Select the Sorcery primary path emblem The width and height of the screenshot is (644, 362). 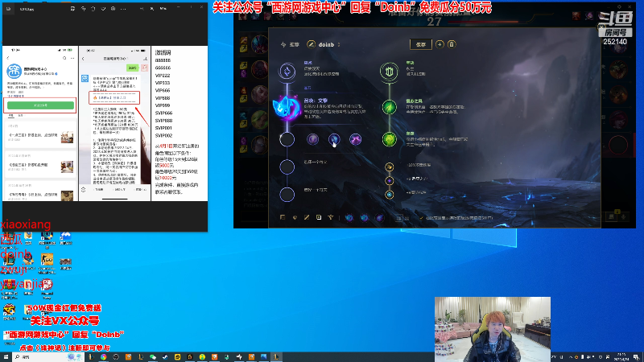click(x=287, y=72)
